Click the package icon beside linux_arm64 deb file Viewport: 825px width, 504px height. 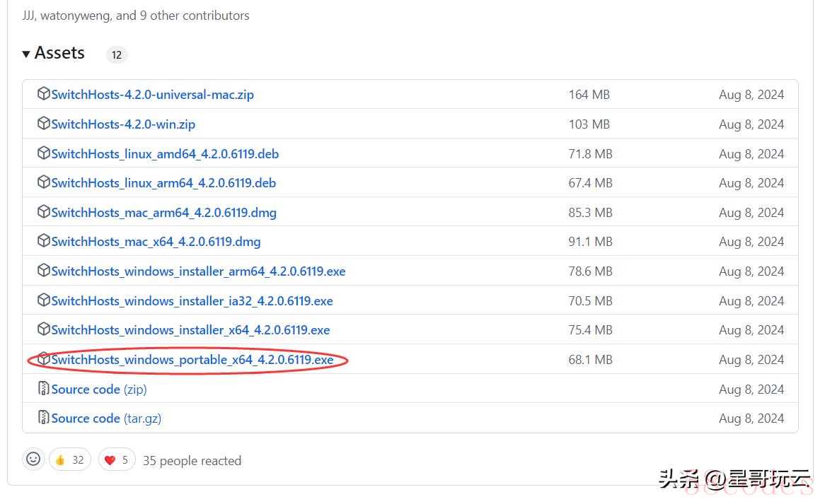click(x=44, y=182)
